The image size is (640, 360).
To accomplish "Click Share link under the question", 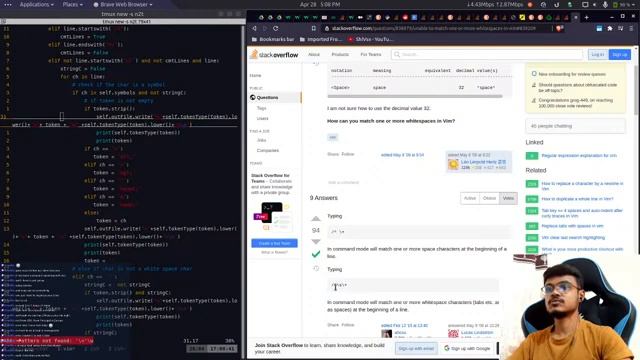I will click(x=333, y=154).
